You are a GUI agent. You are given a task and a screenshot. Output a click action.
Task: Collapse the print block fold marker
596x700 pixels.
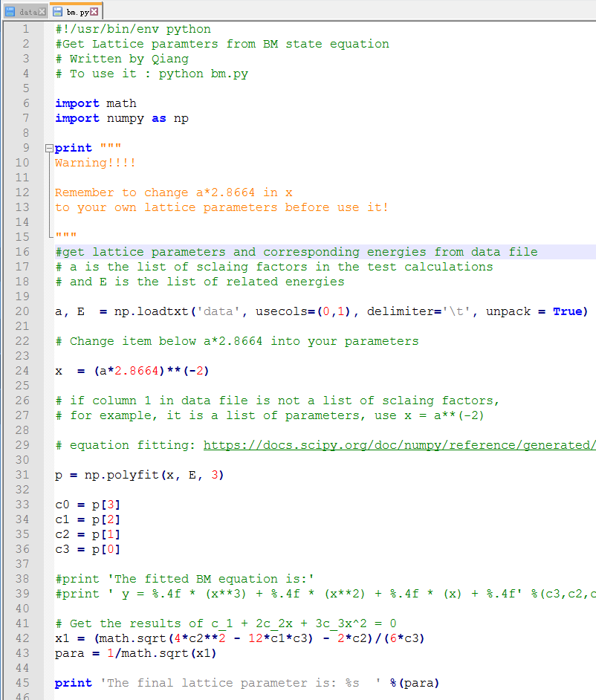(49, 148)
